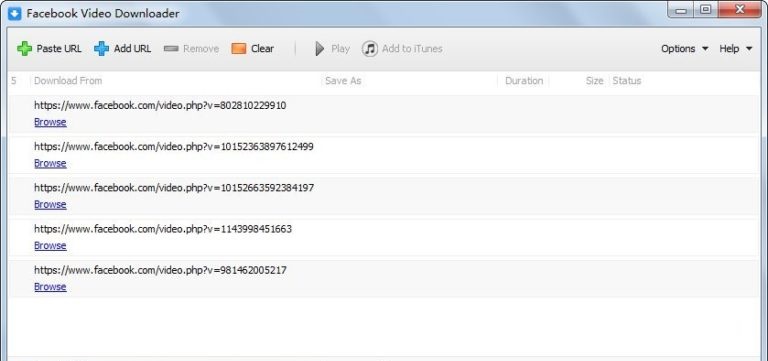Click the Duration column header
This screenshot has height=361, width=768.
point(524,81)
